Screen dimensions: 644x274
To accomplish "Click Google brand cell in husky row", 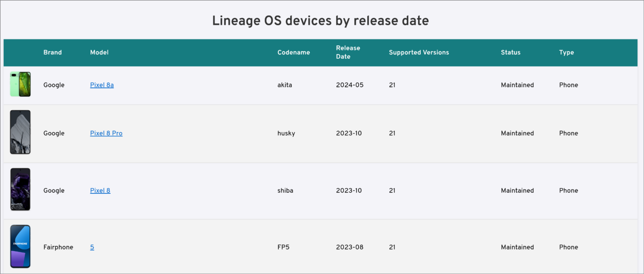I will [54, 133].
